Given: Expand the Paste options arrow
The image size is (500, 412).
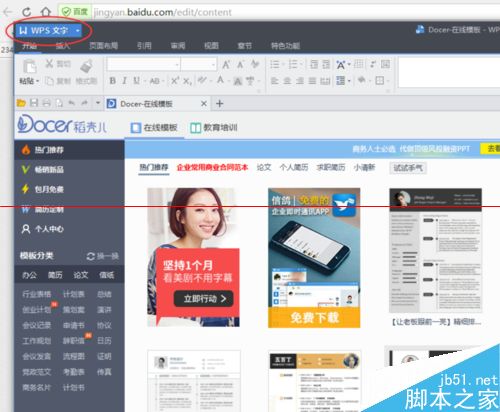Looking at the screenshot, I should [37, 81].
